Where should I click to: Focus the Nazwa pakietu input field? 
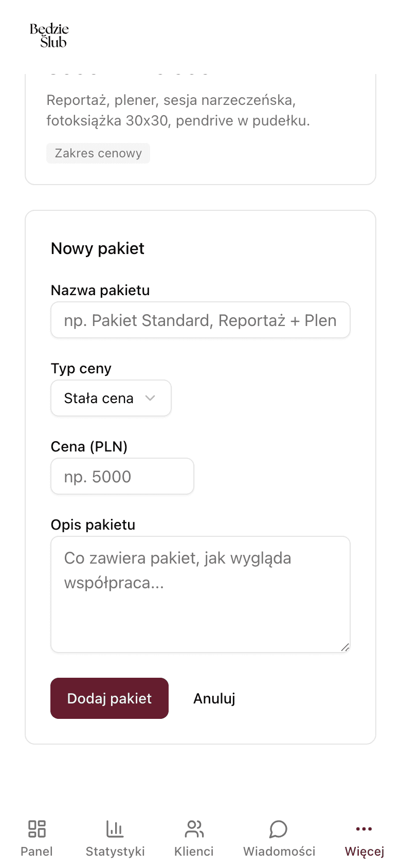tap(200, 320)
